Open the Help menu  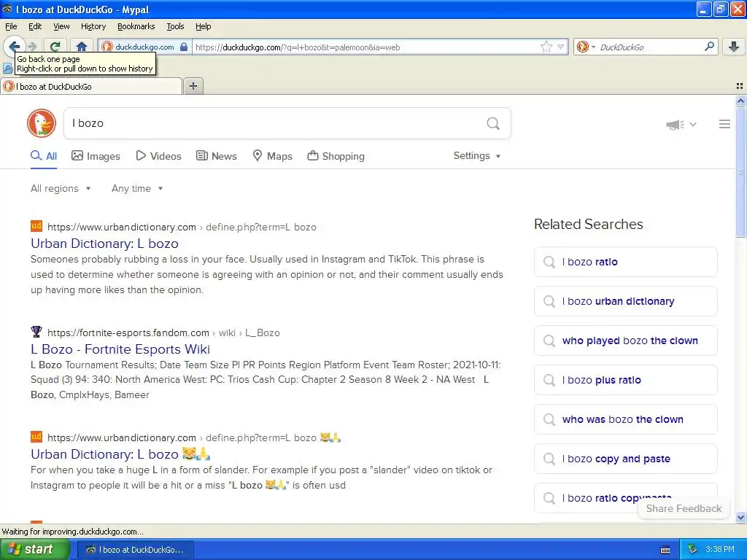click(x=203, y=26)
